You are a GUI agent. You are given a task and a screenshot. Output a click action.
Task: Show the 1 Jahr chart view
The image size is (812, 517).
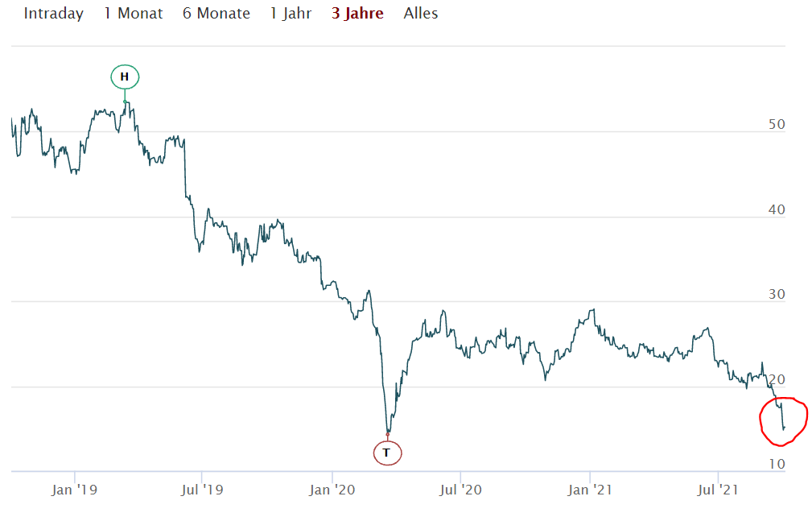tap(291, 14)
